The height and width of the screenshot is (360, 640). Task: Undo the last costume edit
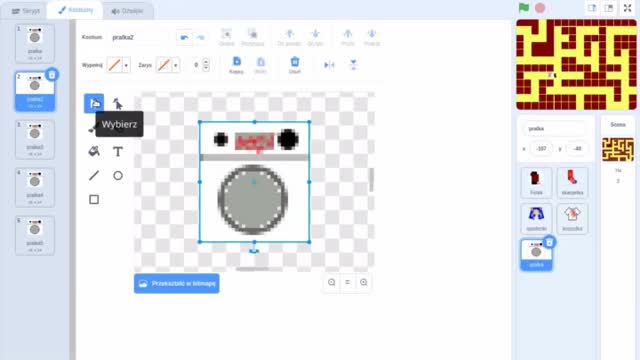184,38
